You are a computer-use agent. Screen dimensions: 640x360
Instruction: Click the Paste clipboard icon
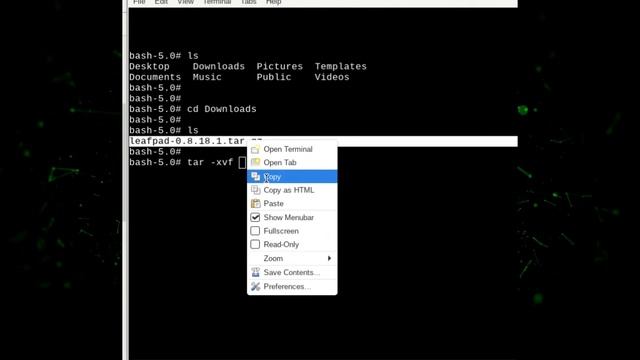point(256,203)
